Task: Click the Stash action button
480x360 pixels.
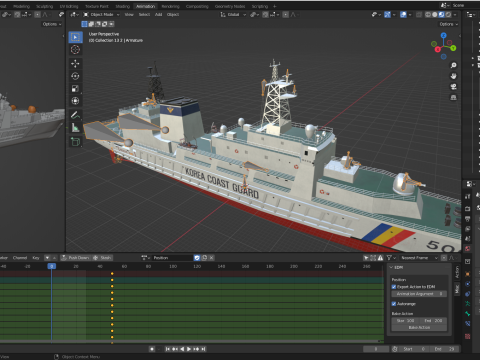Action: click(x=102, y=258)
